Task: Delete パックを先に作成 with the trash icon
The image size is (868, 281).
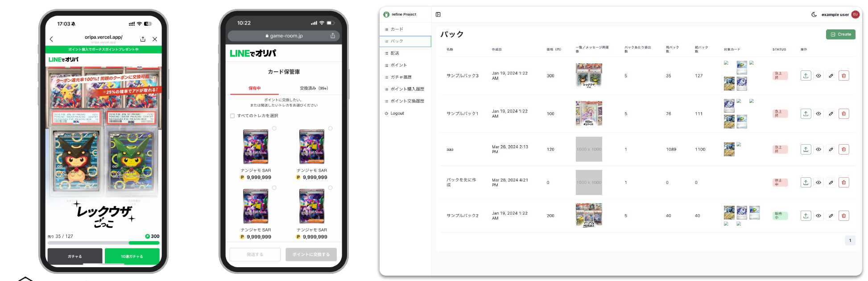Action: point(843,183)
